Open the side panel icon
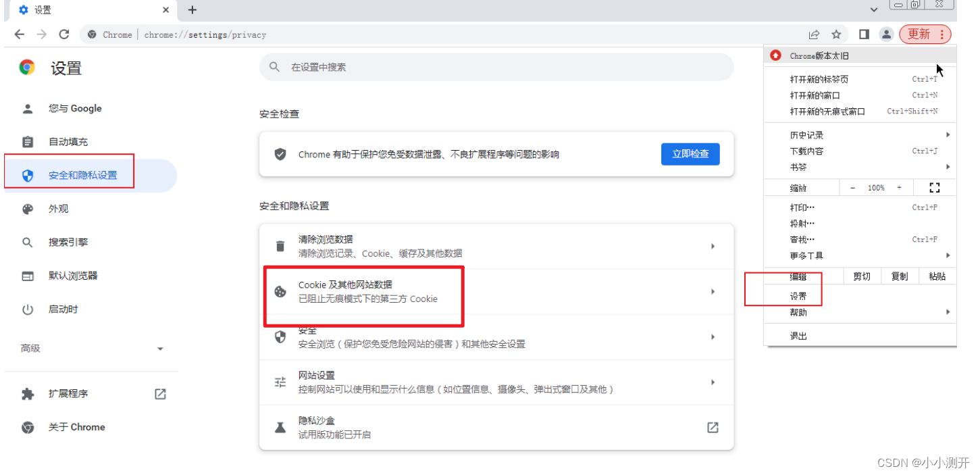Viewport: 980px width, 475px height. [864, 34]
